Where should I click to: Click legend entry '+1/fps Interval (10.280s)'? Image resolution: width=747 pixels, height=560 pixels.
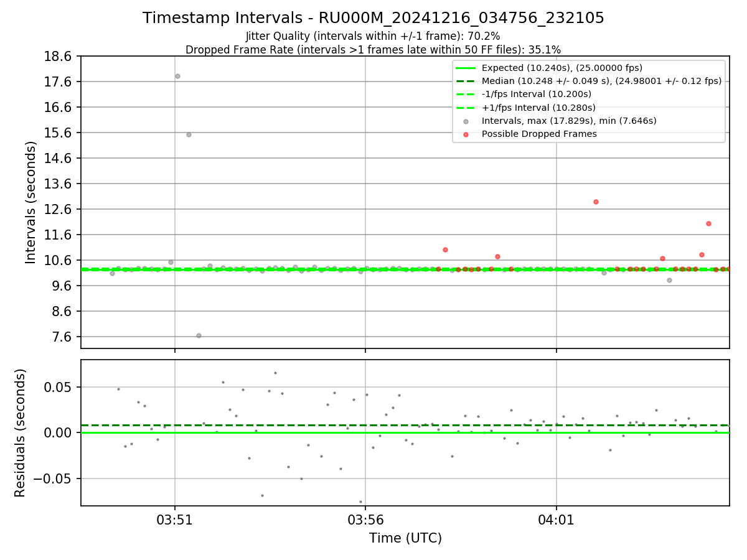click(x=538, y=108)
